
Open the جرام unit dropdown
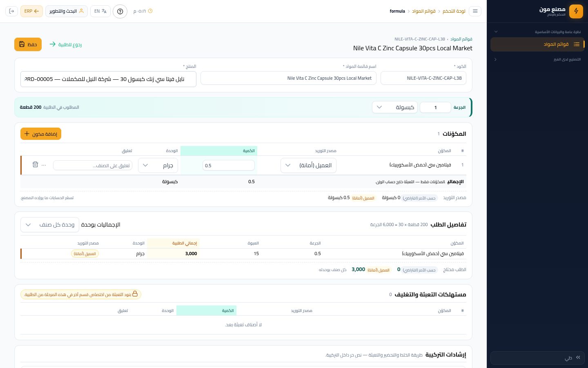pos(158,165)
